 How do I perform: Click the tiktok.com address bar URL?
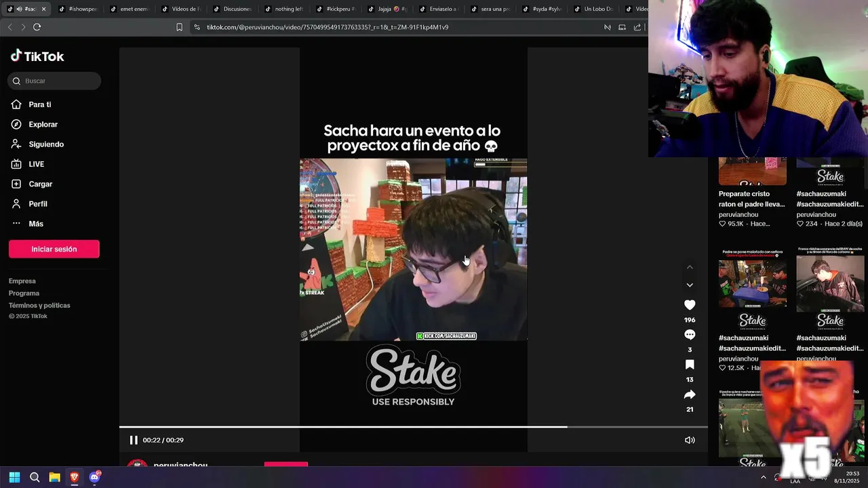[x=328, y=27]
